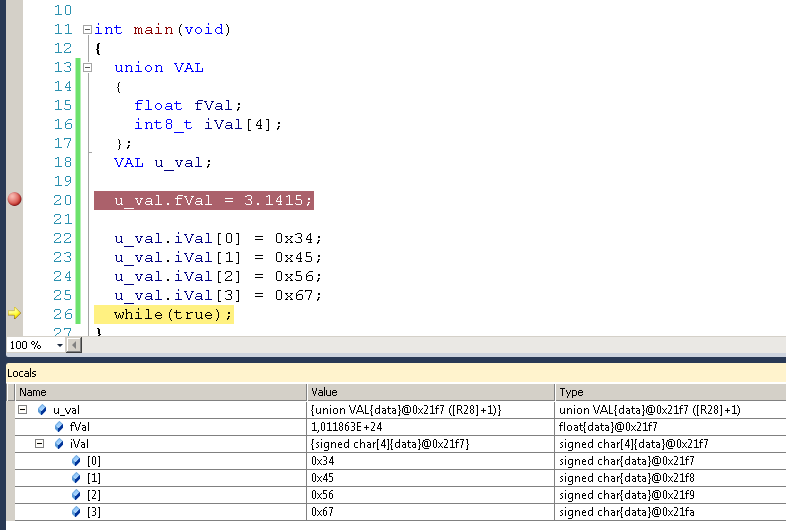Image resolution: width=786 pixels, height=530 pixels.
Task: Select the u_val name in Locals
Action: [66, 410]
